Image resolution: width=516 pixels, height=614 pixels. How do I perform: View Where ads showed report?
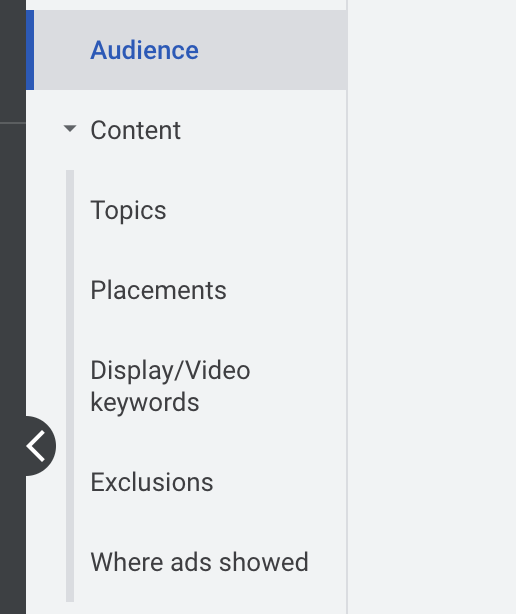(200, 562)
